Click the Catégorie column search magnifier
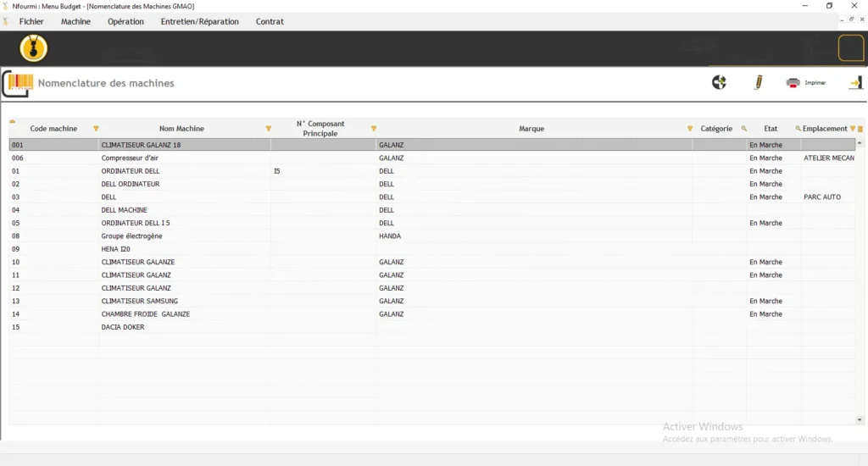This screenshot has width=868, height=466. click(x=744, y=129)
